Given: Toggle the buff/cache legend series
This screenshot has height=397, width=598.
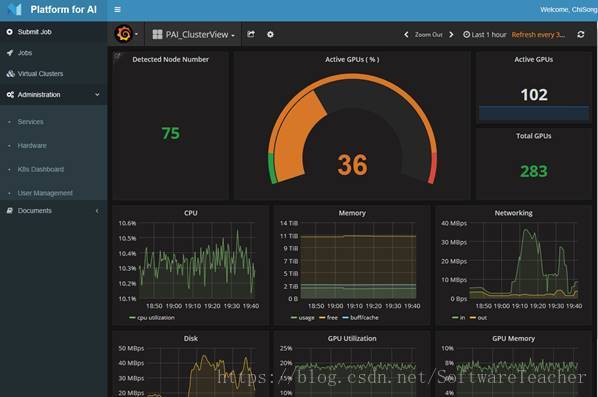Looking at the screenshot, I should (x=360, y=318).
